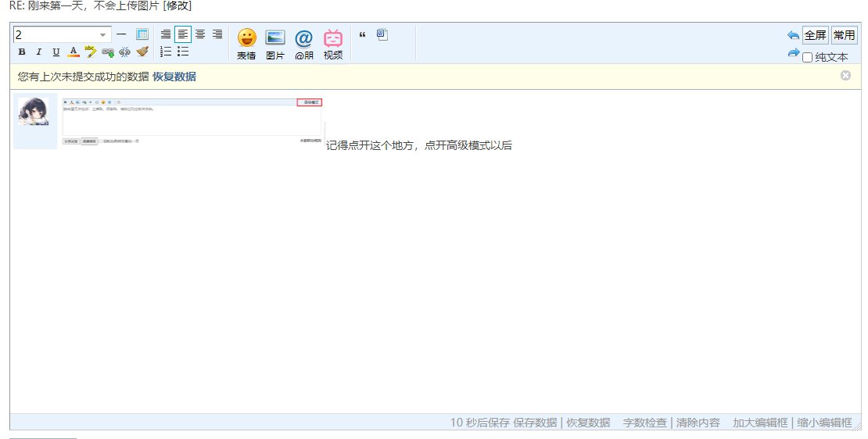Toggle bold formatting
The width and height of the screenshot is (868, 439).
coord(22,52)
